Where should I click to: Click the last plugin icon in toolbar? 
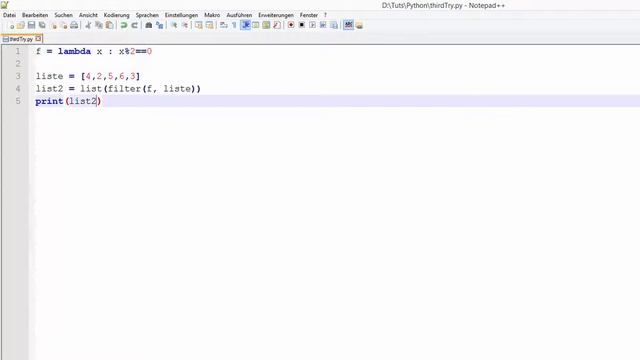coord(359,25)
